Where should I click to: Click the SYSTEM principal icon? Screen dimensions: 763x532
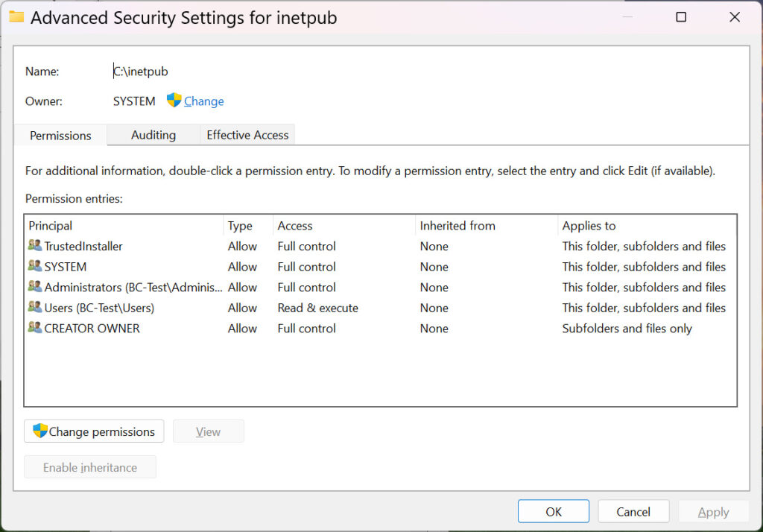[34, 266]
